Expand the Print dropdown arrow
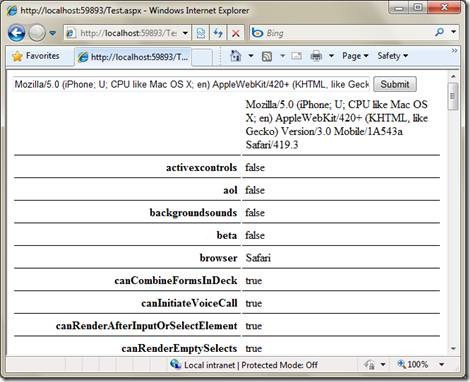Viewport: 470px width, 382px height. tap(331, 56)
